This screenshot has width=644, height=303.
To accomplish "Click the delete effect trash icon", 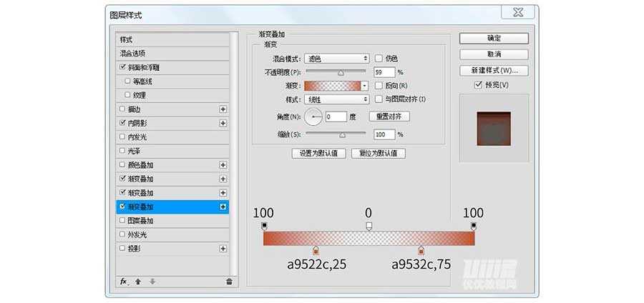I will [x=228, y=282].
